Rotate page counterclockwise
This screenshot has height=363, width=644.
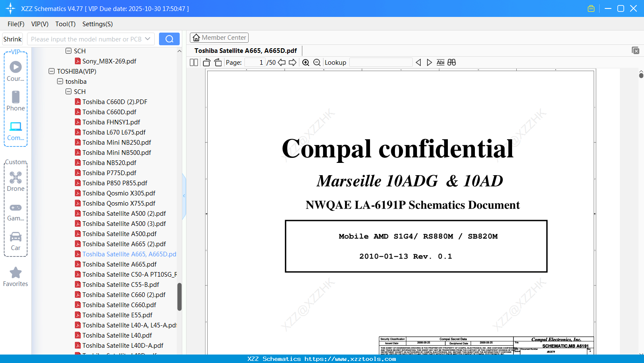(206, 63)
